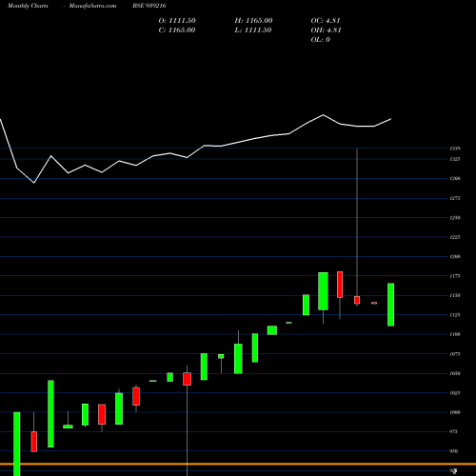Click the 1050 price axis label
Screen dimensions: 476x476
455,374
